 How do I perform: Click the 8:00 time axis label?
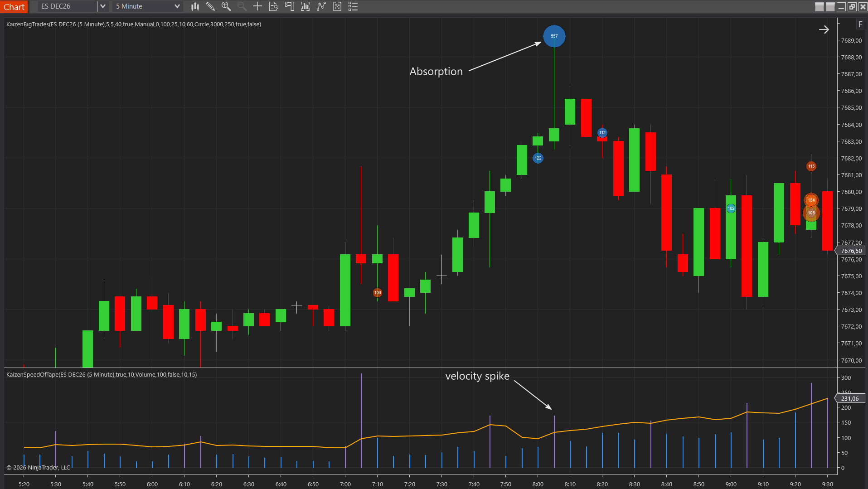point(538,484)
